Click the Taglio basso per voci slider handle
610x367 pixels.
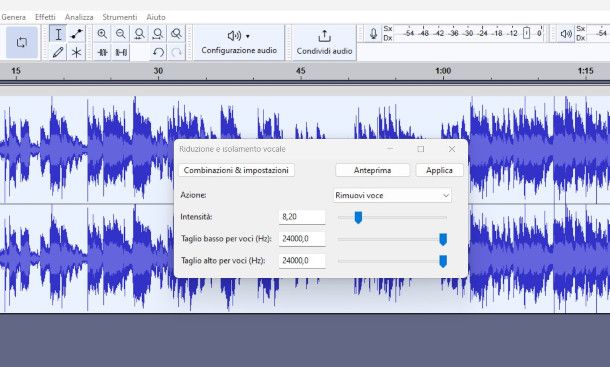point(443,239)
